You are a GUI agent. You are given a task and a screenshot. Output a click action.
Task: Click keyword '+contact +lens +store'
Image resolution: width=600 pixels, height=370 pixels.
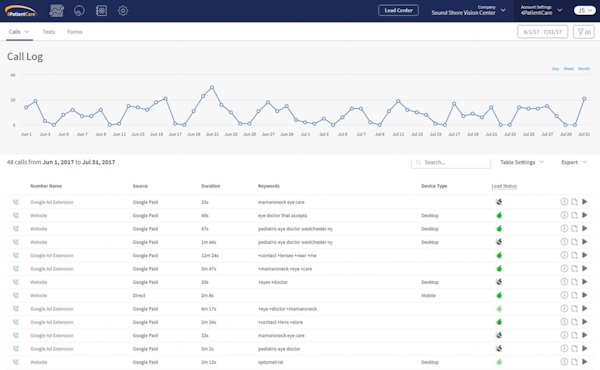(x=280, y=322)
